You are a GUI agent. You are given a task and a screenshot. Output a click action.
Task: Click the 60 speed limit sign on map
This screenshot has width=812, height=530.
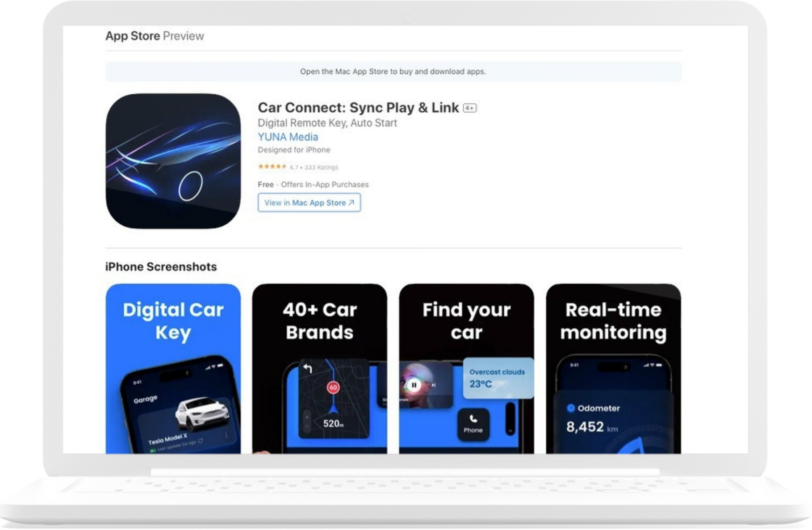click(x=333, y=387)
